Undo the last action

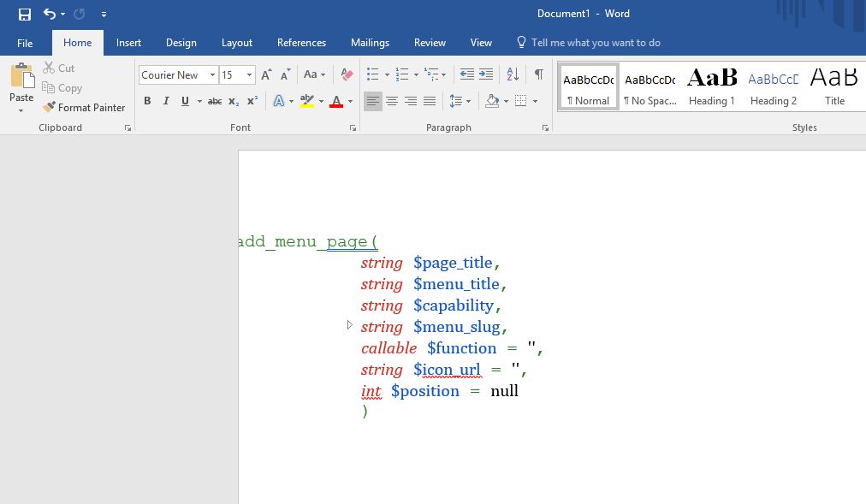pos(49,14)
